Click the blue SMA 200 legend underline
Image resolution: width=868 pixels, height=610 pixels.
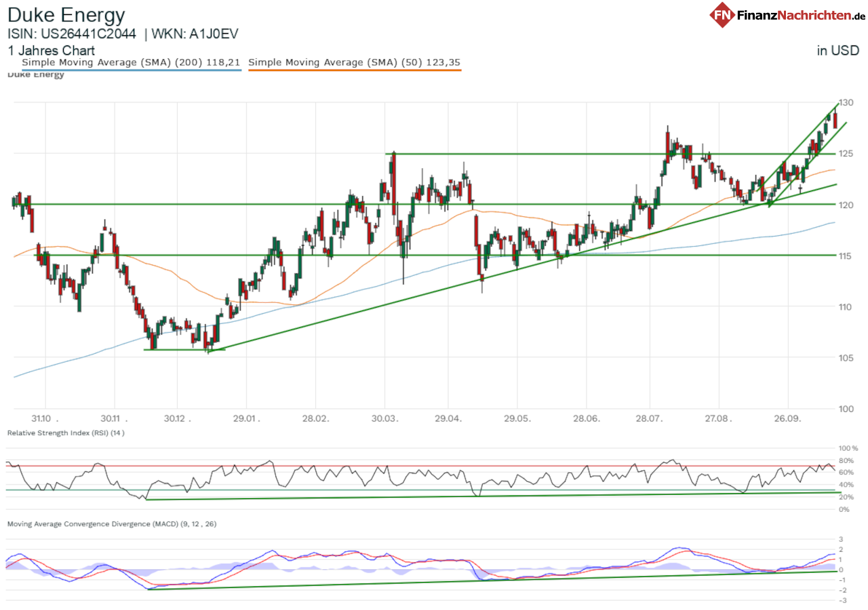pos(131,69)
